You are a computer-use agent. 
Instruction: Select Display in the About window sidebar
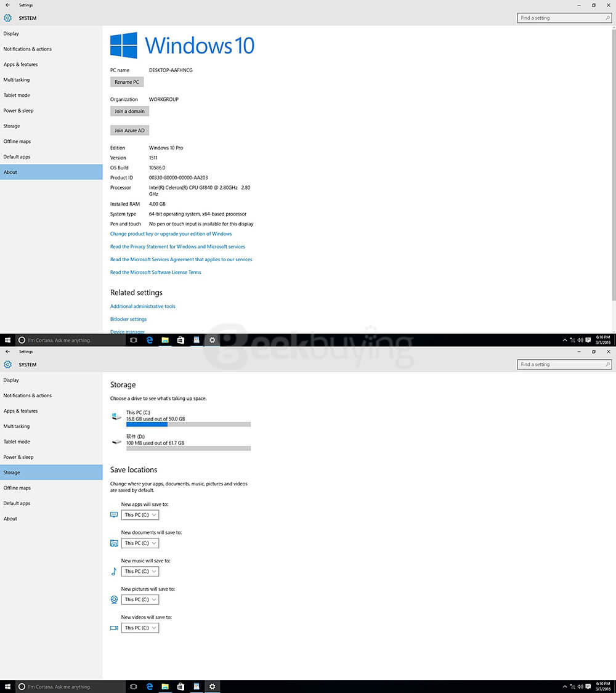[x=51, y=34]
